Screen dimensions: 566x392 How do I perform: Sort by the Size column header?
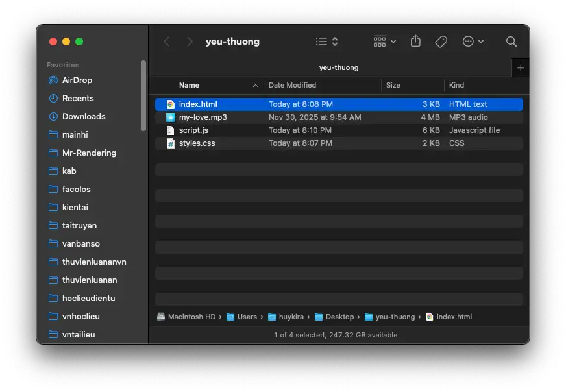(393, 86)
